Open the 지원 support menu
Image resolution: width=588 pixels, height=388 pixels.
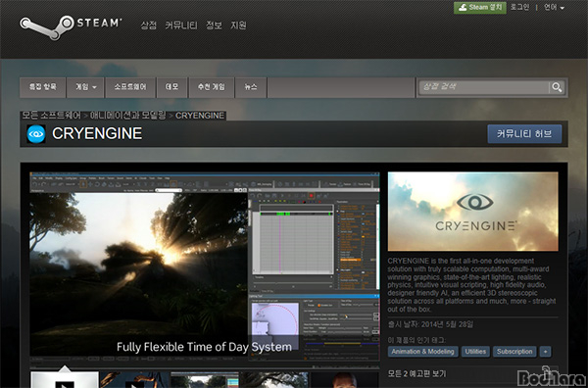(x=238, y=25)
